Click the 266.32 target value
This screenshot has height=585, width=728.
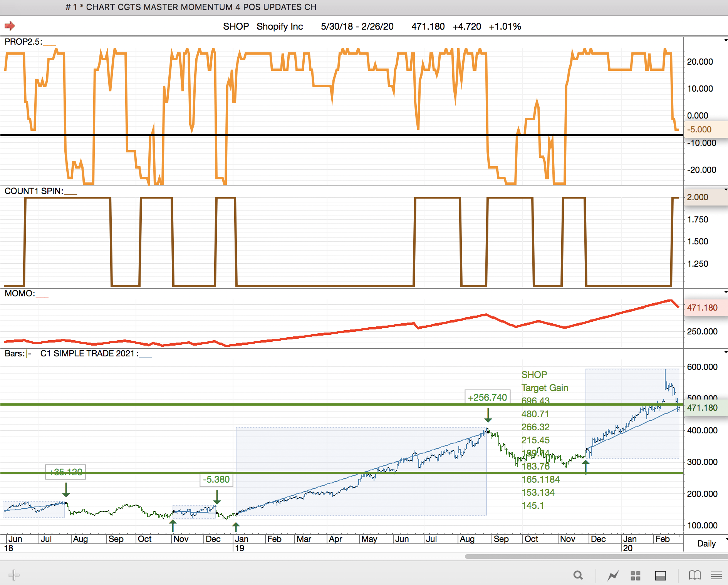[x=535, y=427]
